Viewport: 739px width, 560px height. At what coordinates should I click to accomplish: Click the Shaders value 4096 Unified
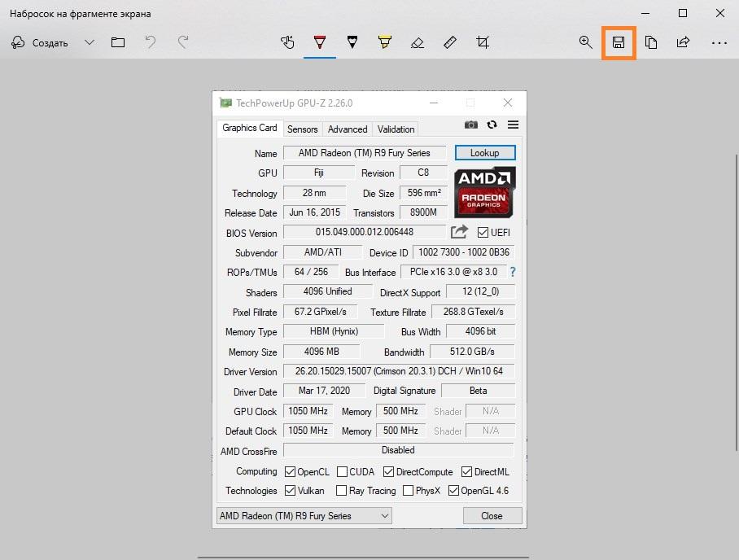pos(327,291)
